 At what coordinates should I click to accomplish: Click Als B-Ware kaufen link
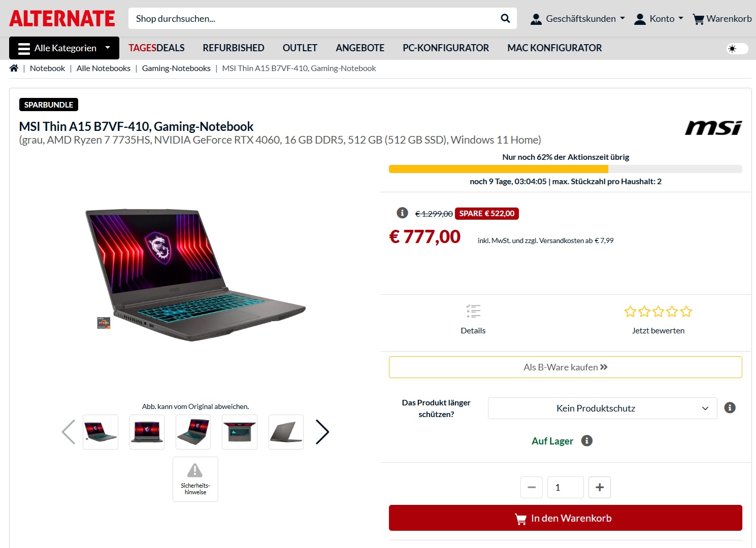(x=566, y=367)
